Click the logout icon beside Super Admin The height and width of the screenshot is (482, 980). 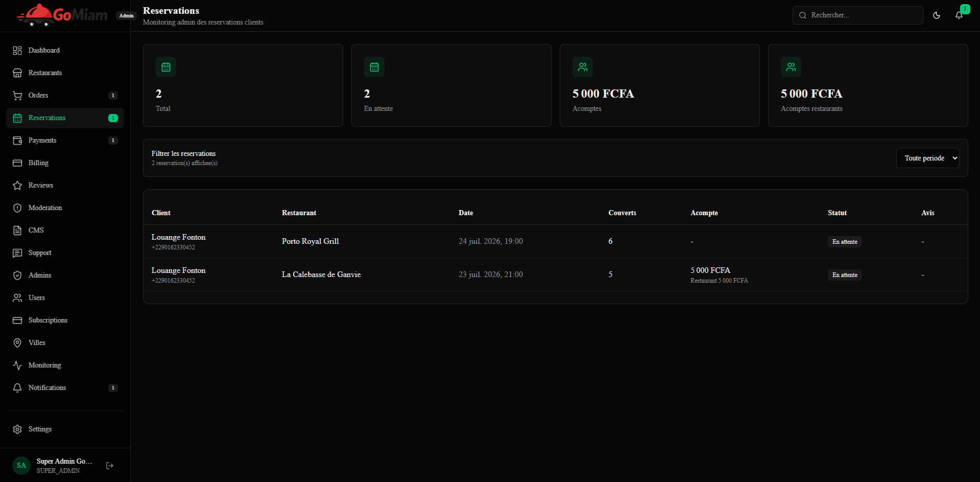point(110,466)
